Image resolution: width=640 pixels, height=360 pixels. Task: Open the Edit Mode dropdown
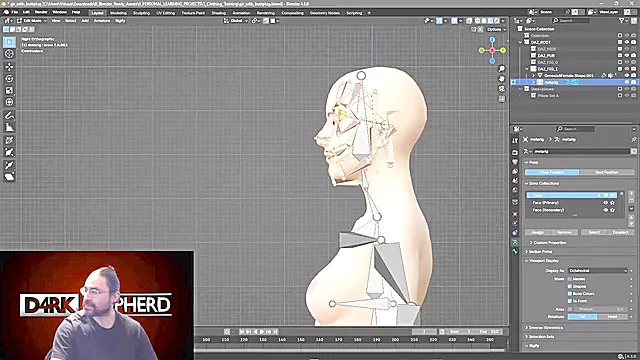click(x=32, y=21)
